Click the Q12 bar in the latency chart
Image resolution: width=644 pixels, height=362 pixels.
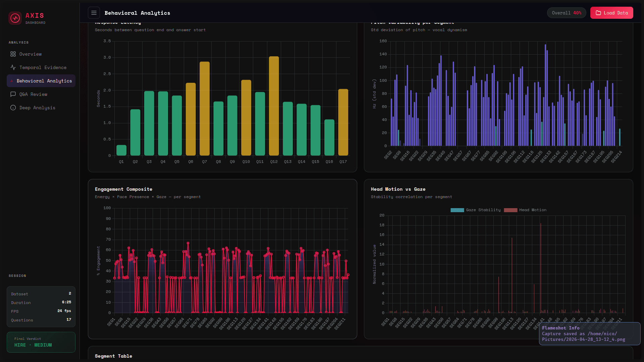pyautogui.click(x=274, y=106)
